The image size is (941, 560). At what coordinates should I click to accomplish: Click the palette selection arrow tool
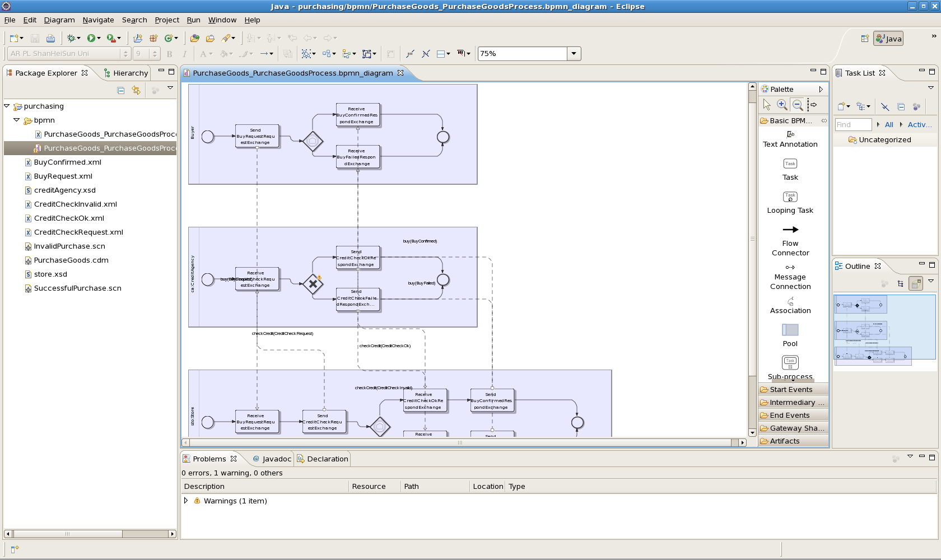(x=767, y=105)
